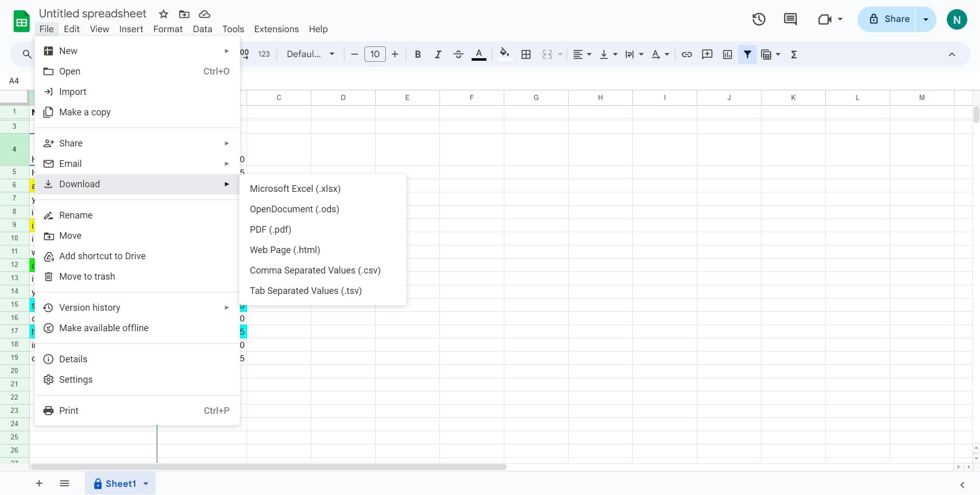Open version history clock icon
This screenshot has height=495, width=980.
click(758, 19)
